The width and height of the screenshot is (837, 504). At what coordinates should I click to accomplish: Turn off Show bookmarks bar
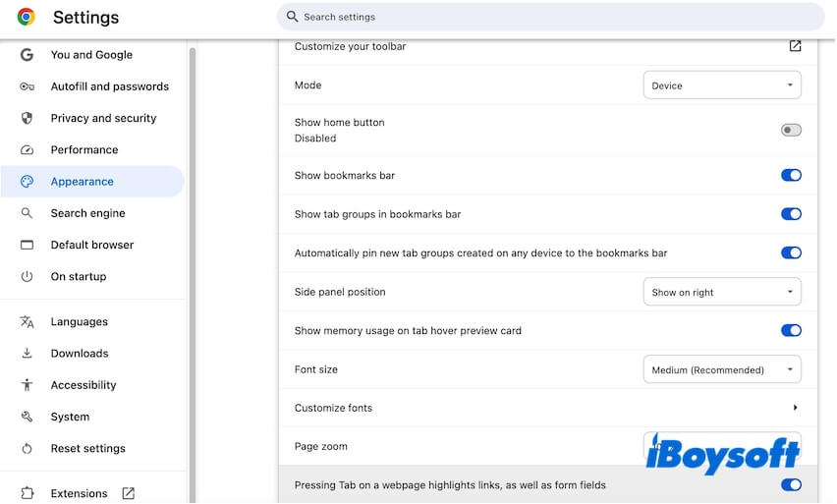click(791, 175)
